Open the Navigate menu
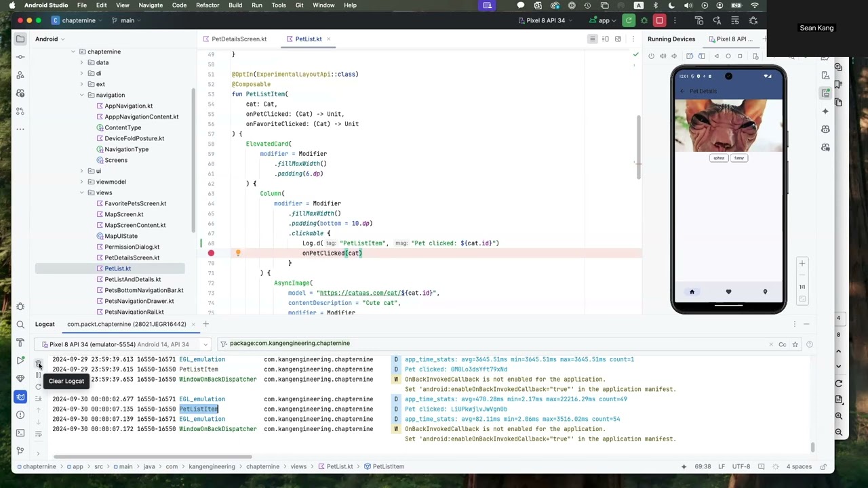The width and height of the screenshot is (868, 488). (151, 5)
